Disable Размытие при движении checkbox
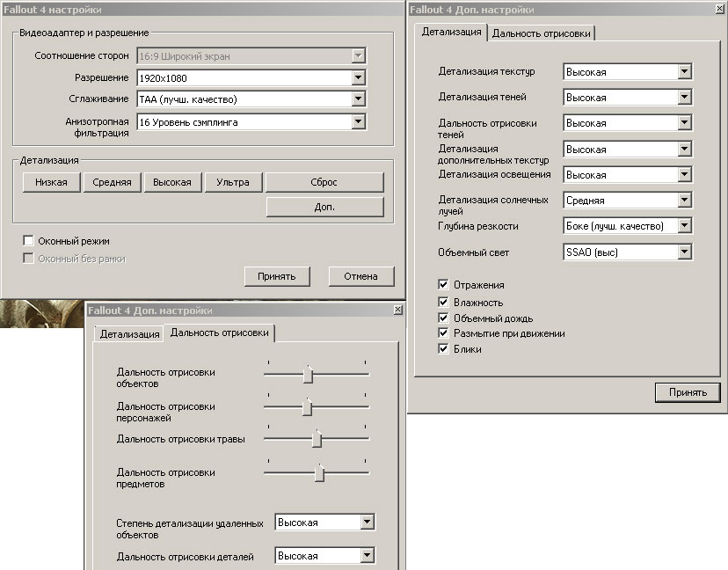The width and height of the screenshot is (728, 570). (443, 332)
